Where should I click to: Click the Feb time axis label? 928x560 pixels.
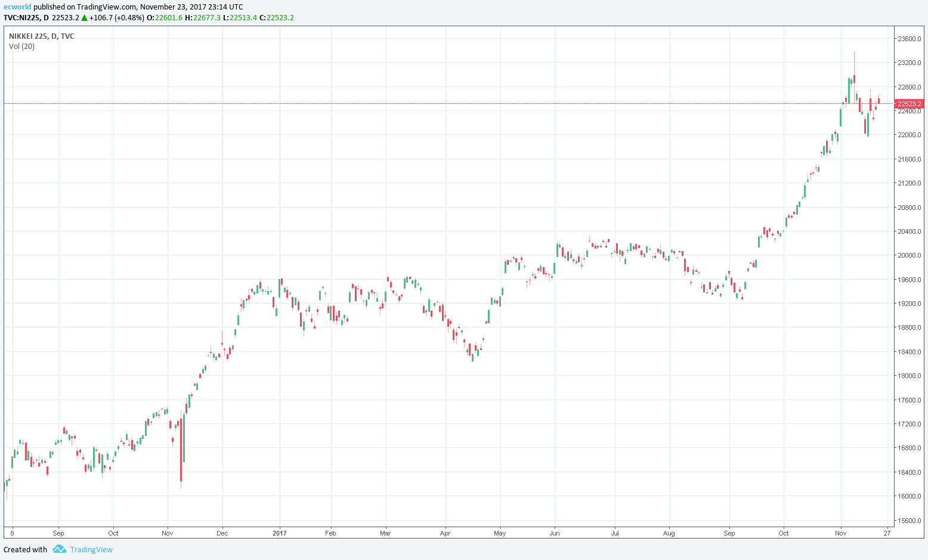point(330,533)
